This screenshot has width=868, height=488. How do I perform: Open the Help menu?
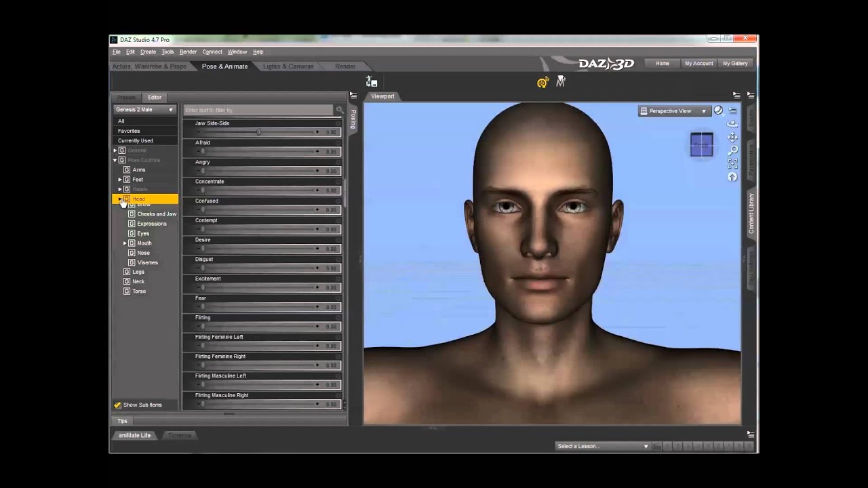click(x=258, y=52)
